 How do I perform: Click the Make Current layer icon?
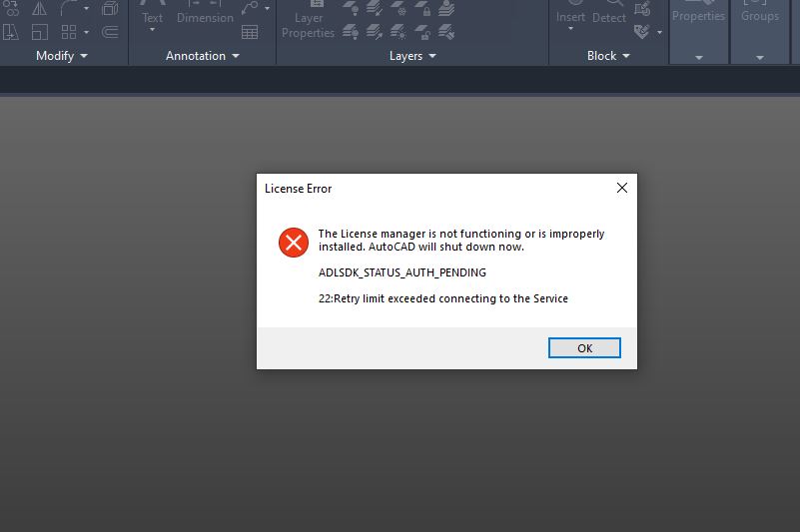coord(445,8)
